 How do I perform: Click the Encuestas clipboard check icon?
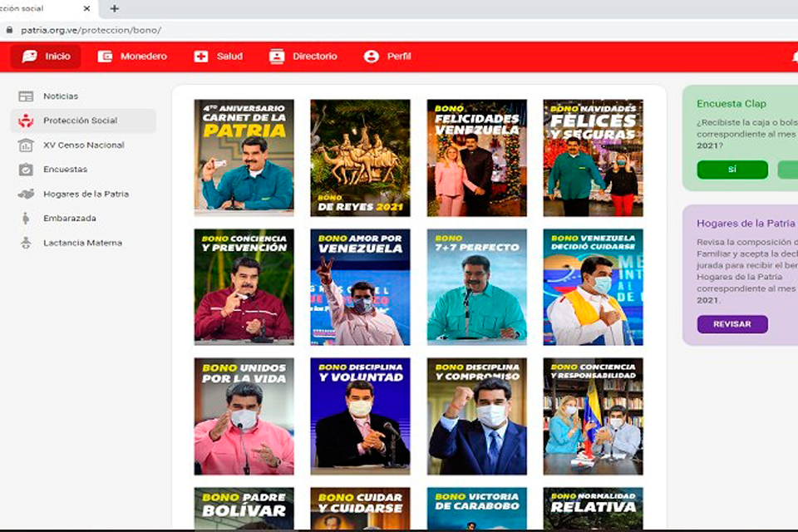(x=26, y=170)
